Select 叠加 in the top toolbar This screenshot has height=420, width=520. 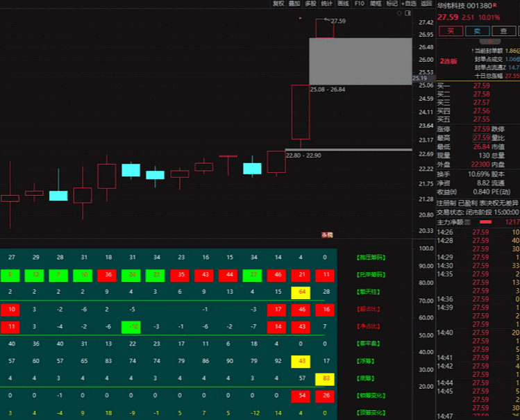pyautogui.click(x=294, y=3)
